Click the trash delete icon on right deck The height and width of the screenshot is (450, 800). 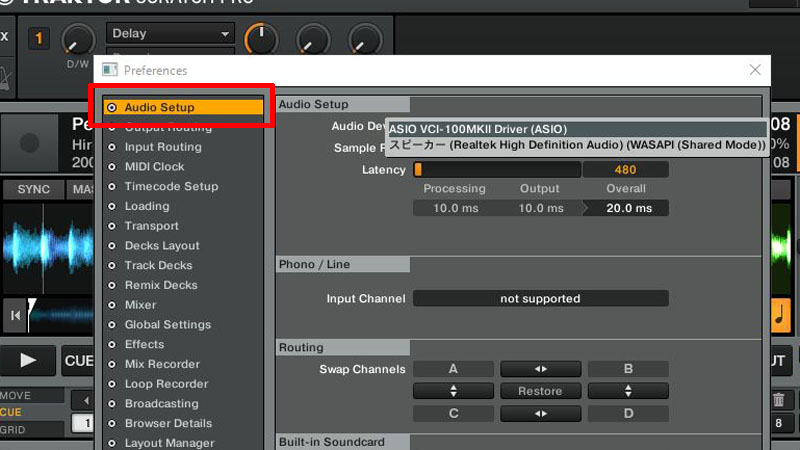click(779, 400)
